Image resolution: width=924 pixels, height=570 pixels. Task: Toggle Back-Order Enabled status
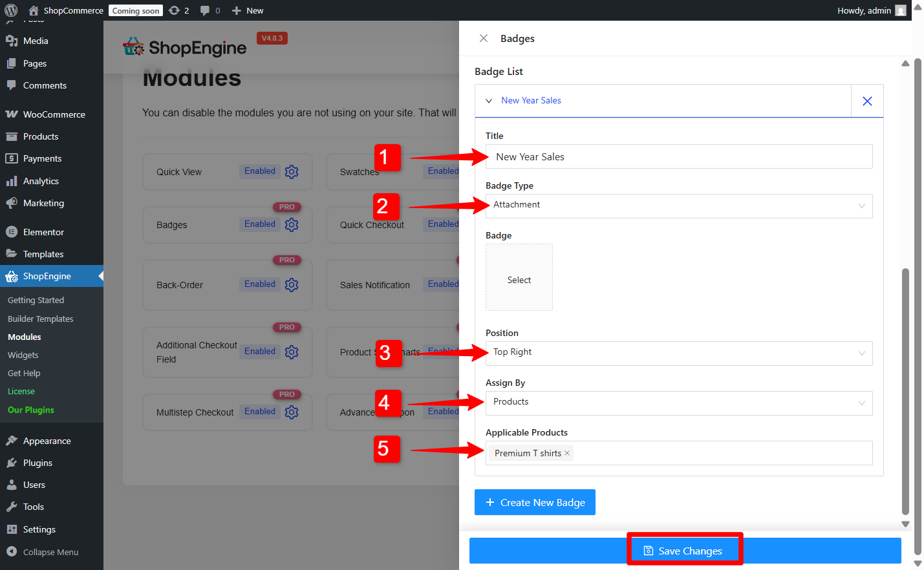pyautogui.click(x=260, y=284)
